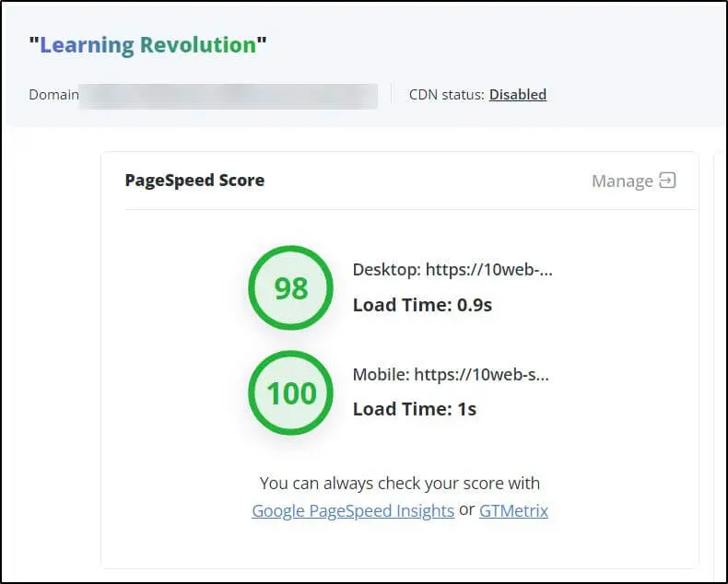The height and width of the screenshot is (584, 728).
Task: Click the 'You can always check your score' text
Action: (399, 483)
